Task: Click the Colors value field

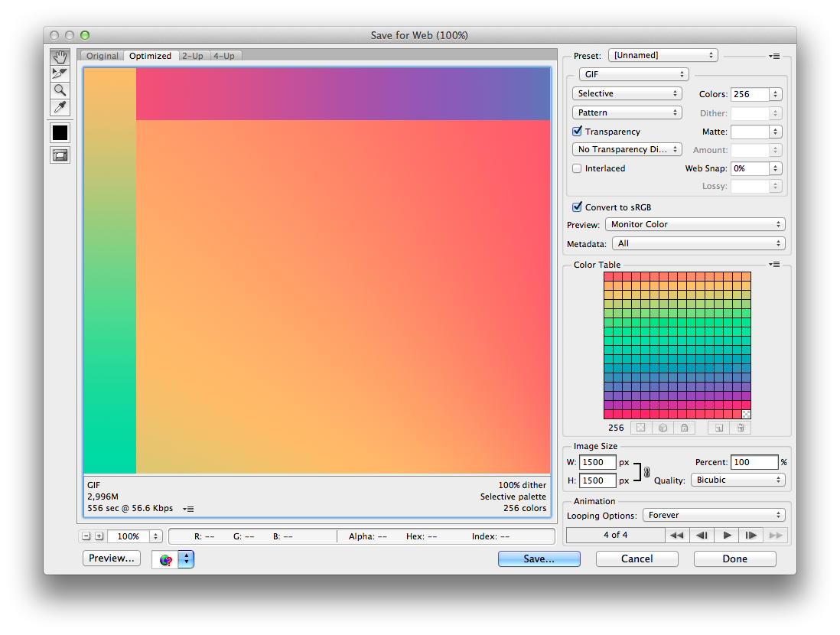Action: [x=750, y=94]
